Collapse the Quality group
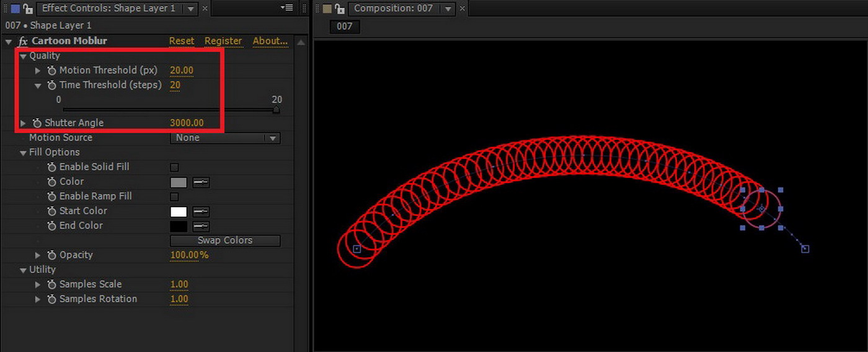This screenshot has height=352, width=868. tap(23, 56)
